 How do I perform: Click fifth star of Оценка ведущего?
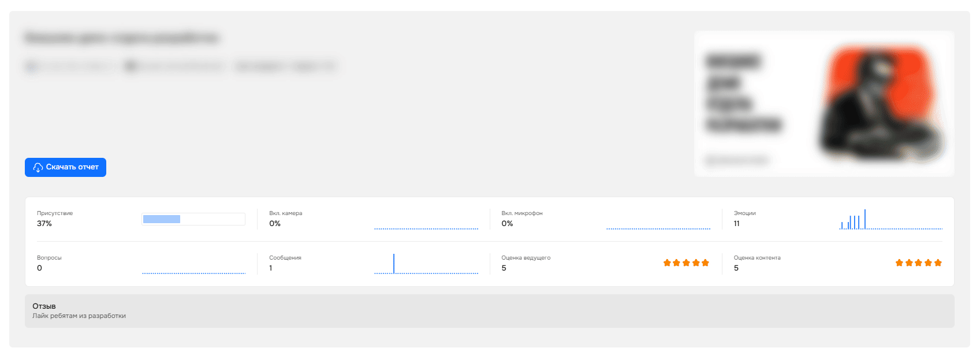pyautogui.click(x=705, y=263)
